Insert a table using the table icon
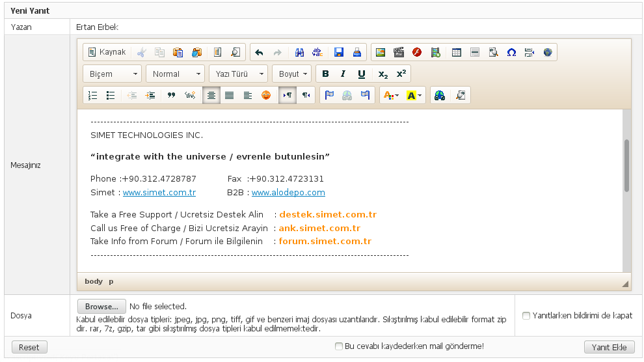Screen dimensions: 644x362 (457, 52)
